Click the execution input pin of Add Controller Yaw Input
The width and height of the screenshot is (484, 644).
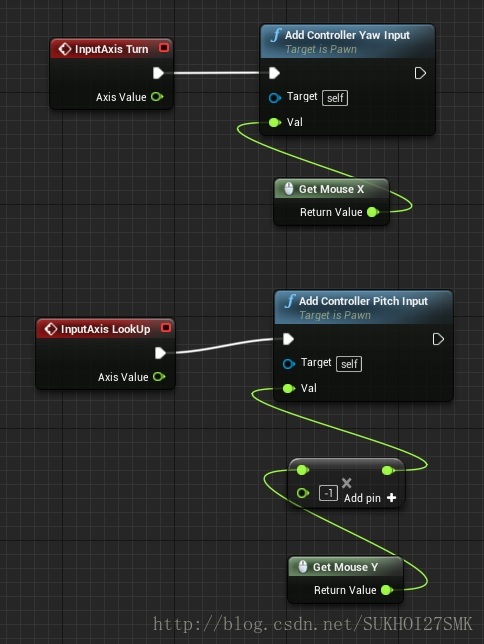pyautogui.click(x=274, y=73)
